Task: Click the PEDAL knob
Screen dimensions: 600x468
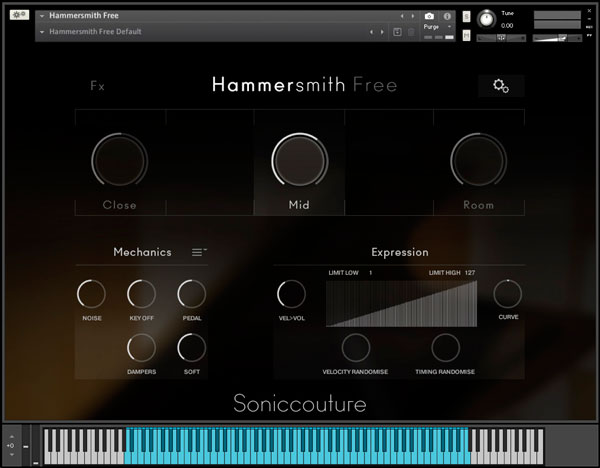Action: 192,294
